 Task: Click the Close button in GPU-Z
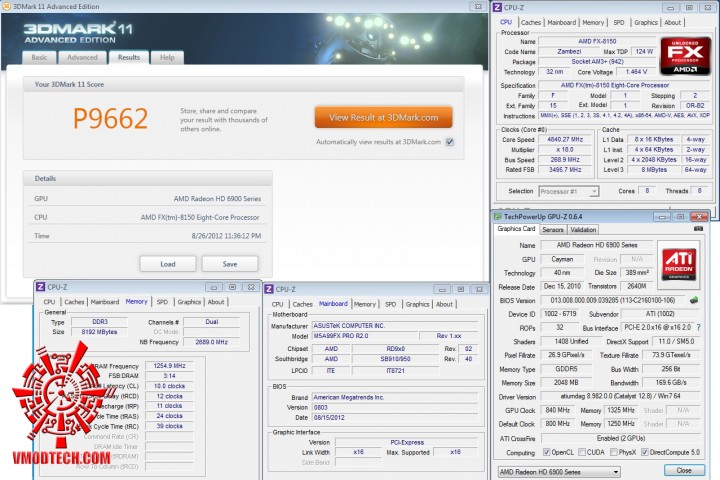coord(684,470)
